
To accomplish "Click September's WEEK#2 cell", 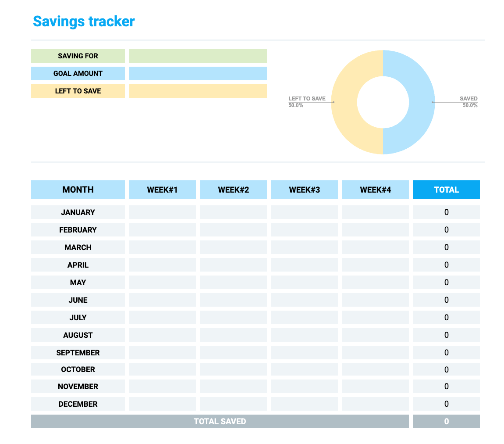I will (233, 353).
